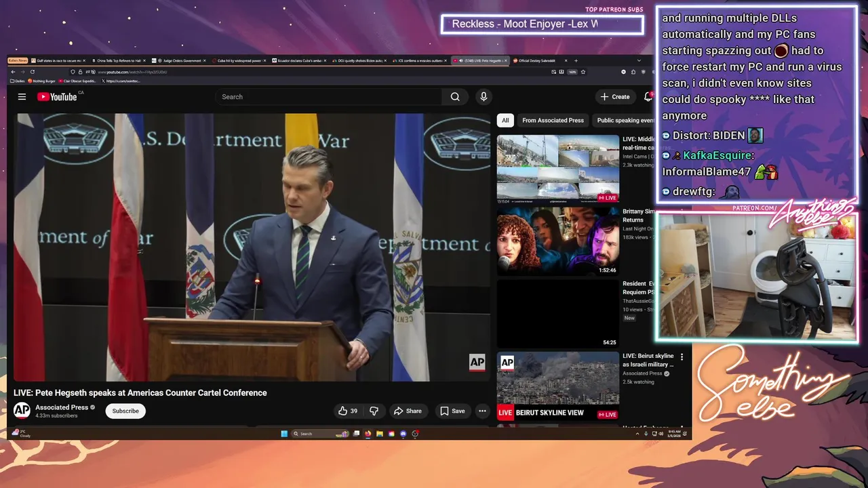Open the Brittany Simon Returns video thumbnail

(558, 241)
